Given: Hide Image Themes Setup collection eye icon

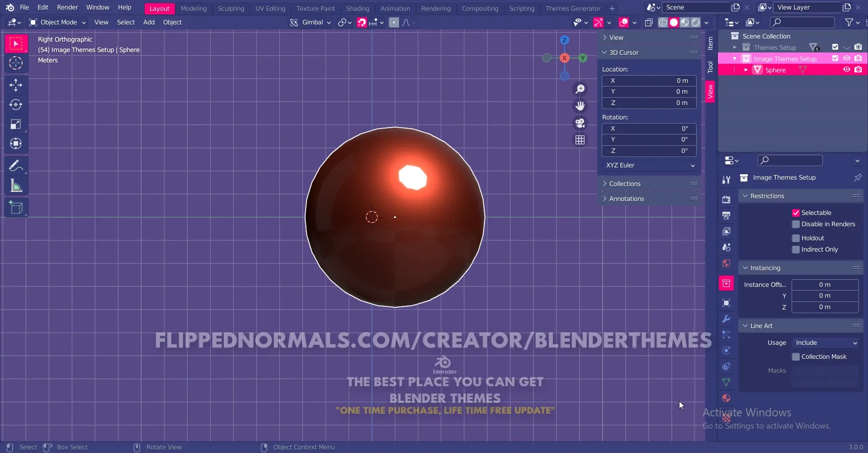Looking at the screenshot, I should pyautogui.click(x=846, y=58).
